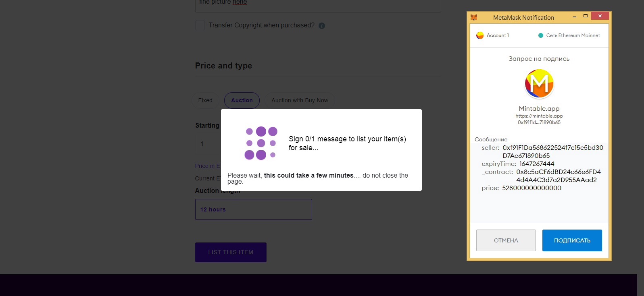Minimize the MetaMask Notification window
Viewport: 644px width, 296px height.
pyautogui.click(x=574, y=17)
